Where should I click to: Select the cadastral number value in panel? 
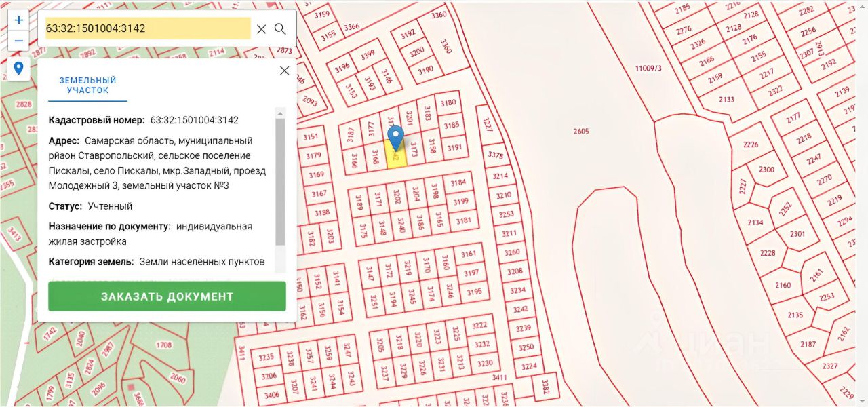(195, 120)
